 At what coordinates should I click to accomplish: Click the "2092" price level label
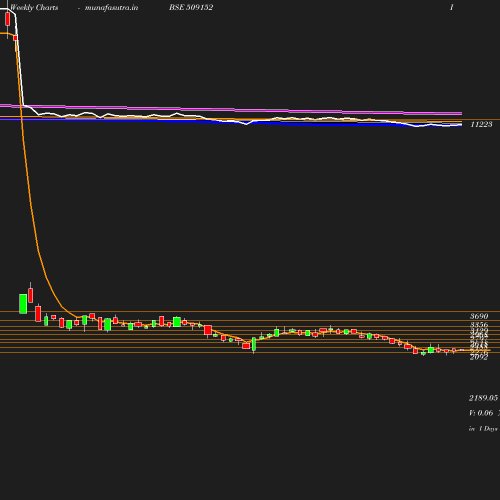coord(479,357)
